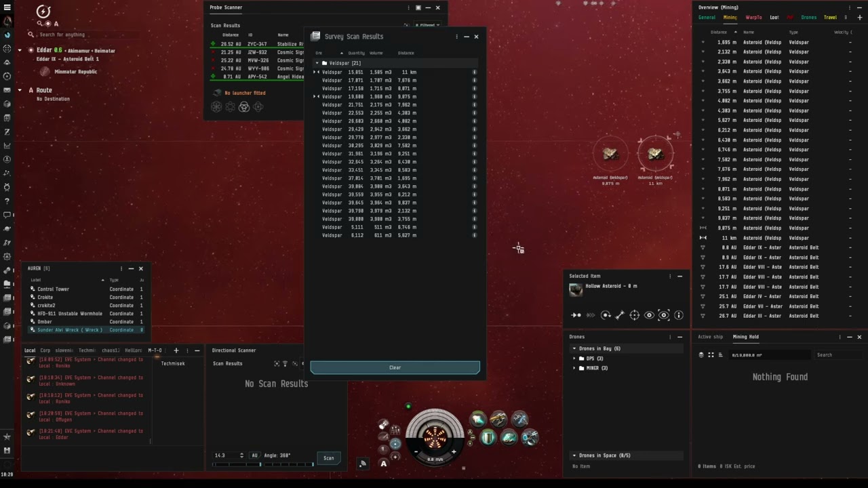The width and height of the screenshot is (868, 488).
Task: Switch to the Travel overview tab
Action: coord(830,18)
